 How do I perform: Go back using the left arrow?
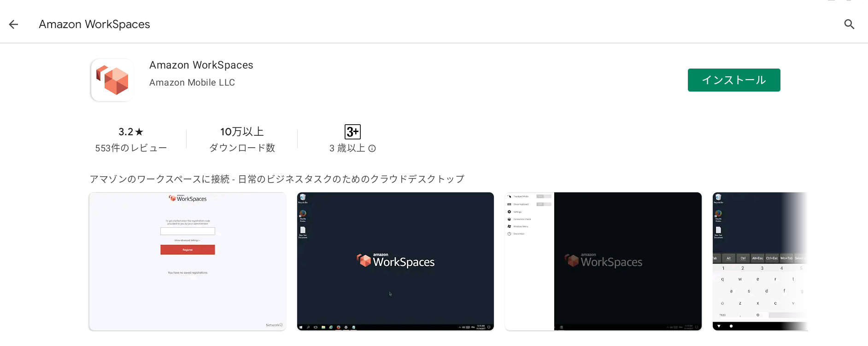13,24
